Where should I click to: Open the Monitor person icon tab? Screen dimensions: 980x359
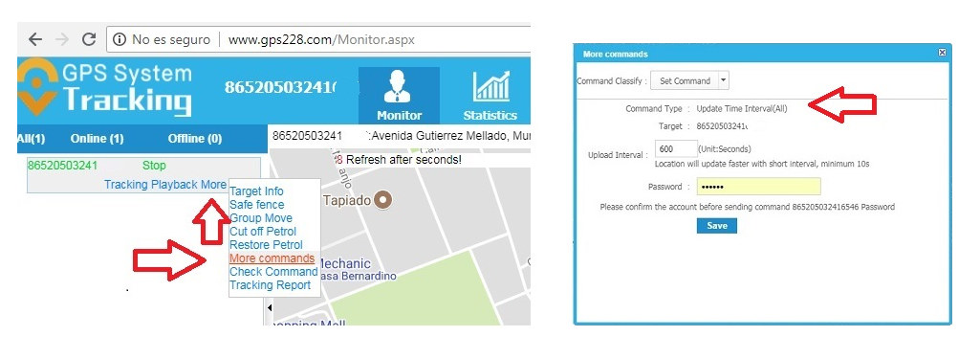pyautogui.click(x=399, y=95)
